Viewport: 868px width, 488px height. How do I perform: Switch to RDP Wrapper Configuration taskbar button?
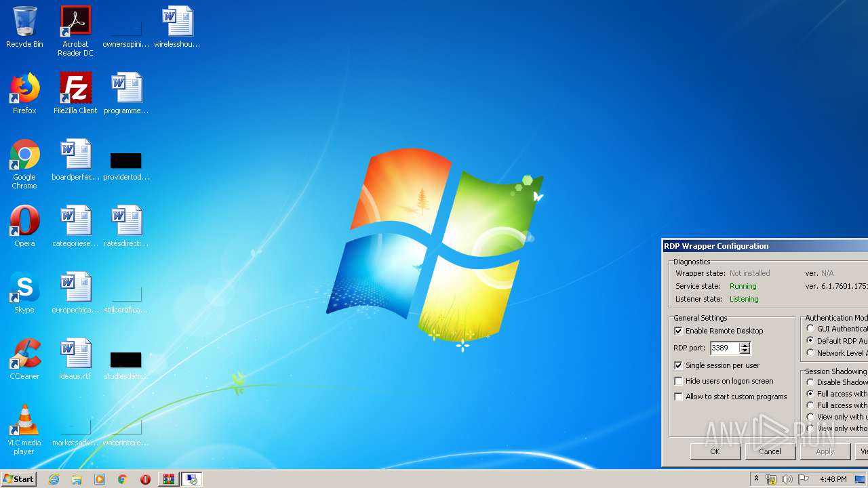tap(192, 479)
